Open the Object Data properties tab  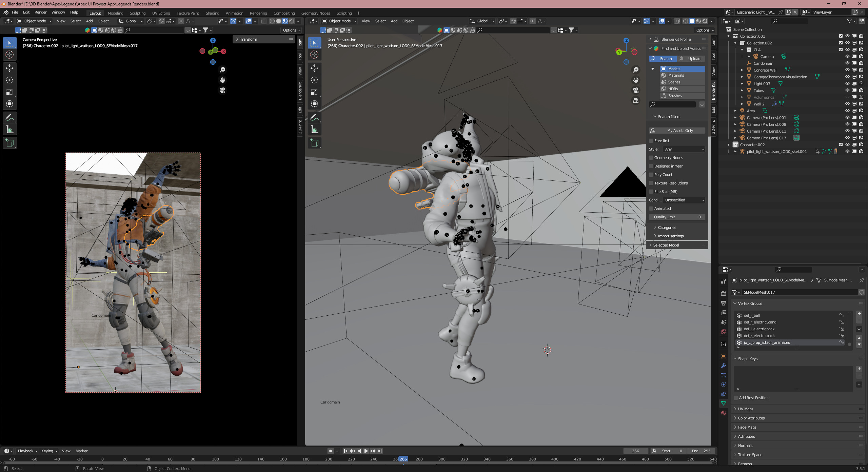724,404
